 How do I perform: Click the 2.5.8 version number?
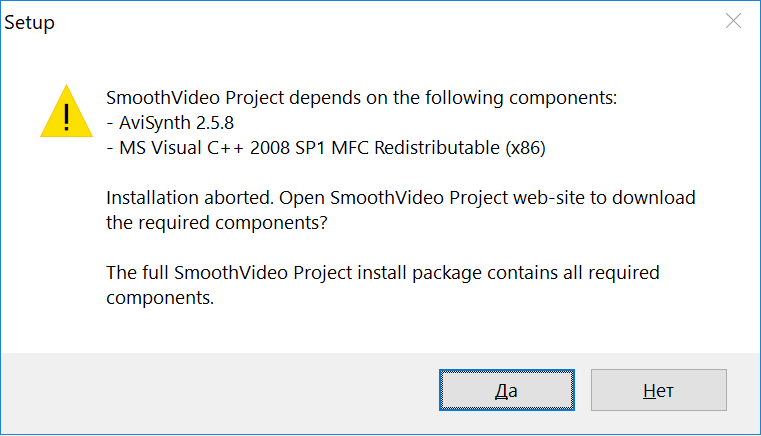(217, 123)
